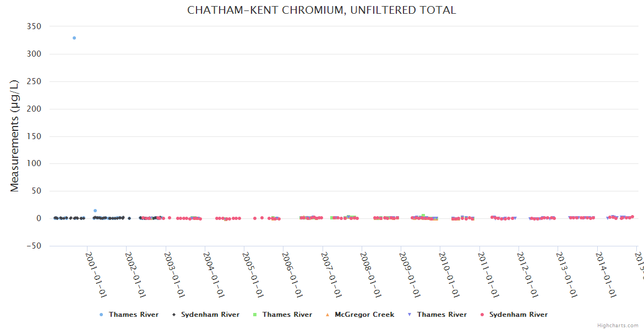Click the outlier data point near 330 µg/L
644x330 pixels.
pos(74,38)
